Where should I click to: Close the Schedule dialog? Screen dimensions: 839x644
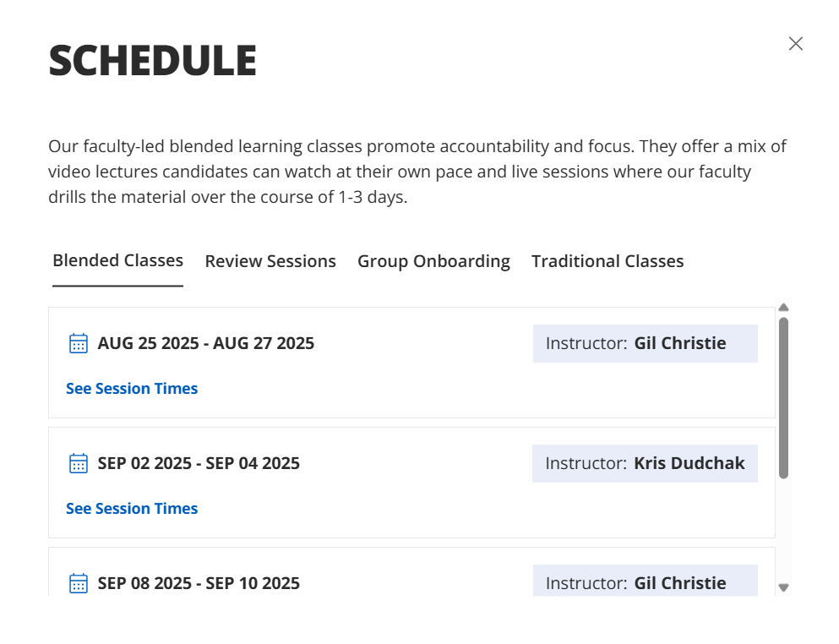795,44
